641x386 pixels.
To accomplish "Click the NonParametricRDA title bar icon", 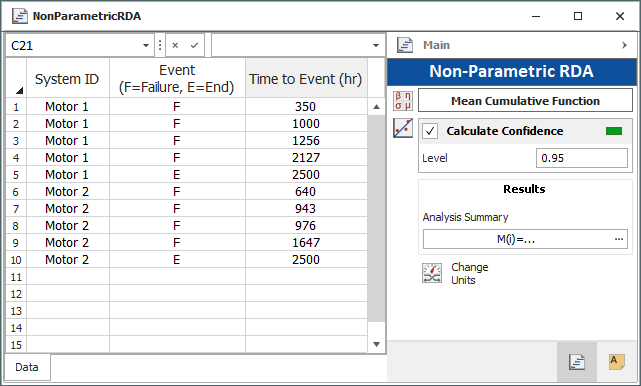I will 20,16.
